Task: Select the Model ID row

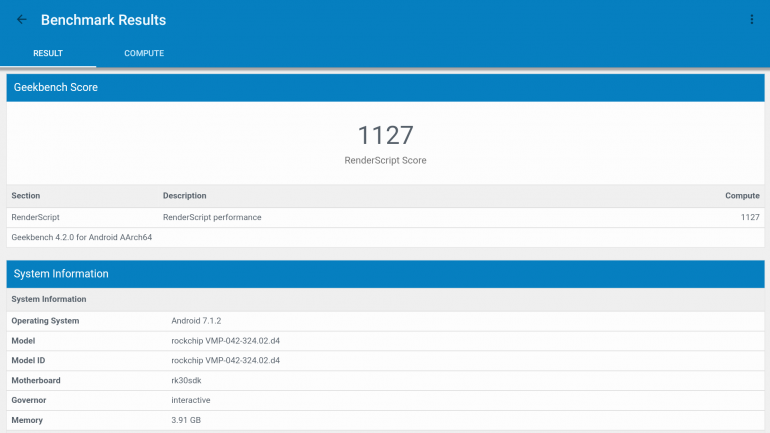Action: pyautogui.click(x=385, y=360)
